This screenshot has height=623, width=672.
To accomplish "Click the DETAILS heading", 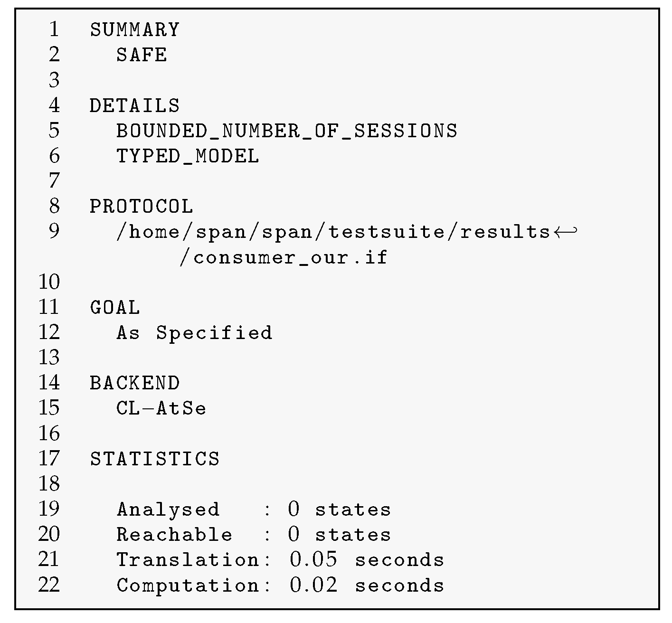I will click(x=135, y=105).
